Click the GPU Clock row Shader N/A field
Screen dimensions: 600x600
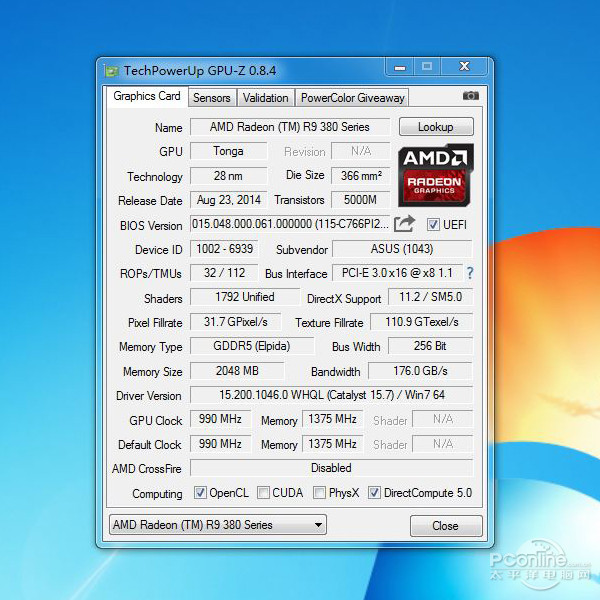443,419
